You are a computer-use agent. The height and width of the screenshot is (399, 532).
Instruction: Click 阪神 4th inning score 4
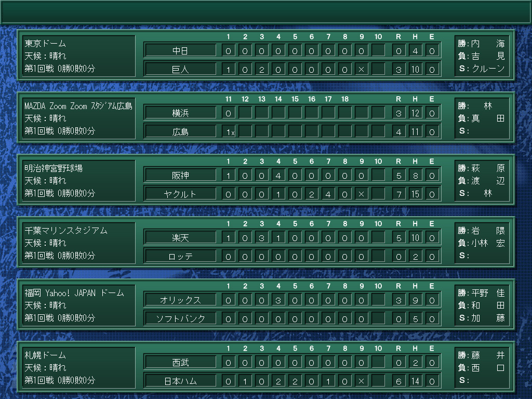pos(278,176)
